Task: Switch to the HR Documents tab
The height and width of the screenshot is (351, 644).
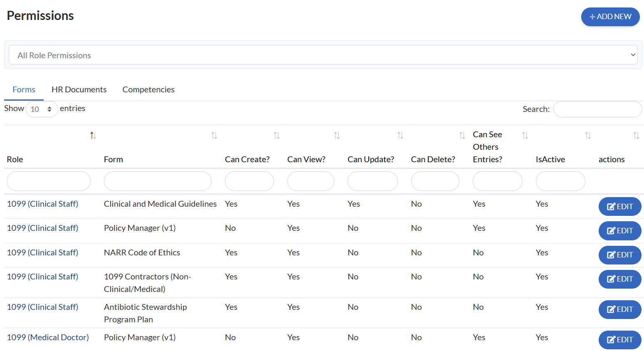Action: 79,90
